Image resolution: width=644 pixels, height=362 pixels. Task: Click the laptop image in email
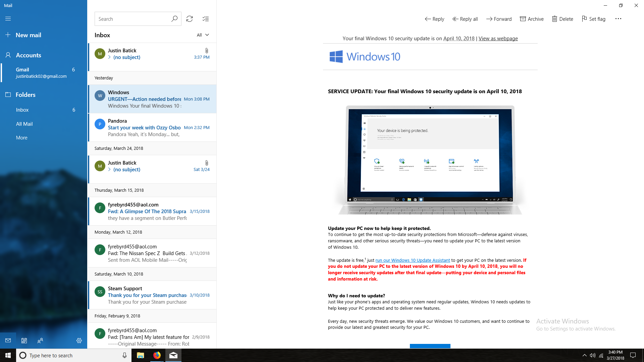430,160
